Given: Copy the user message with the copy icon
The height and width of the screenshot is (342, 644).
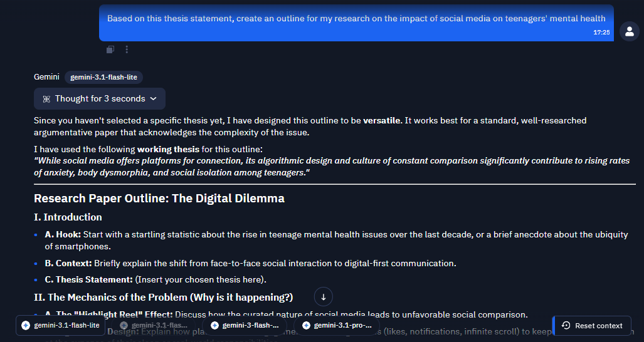Looking at the screenshot, I should 110,49.
